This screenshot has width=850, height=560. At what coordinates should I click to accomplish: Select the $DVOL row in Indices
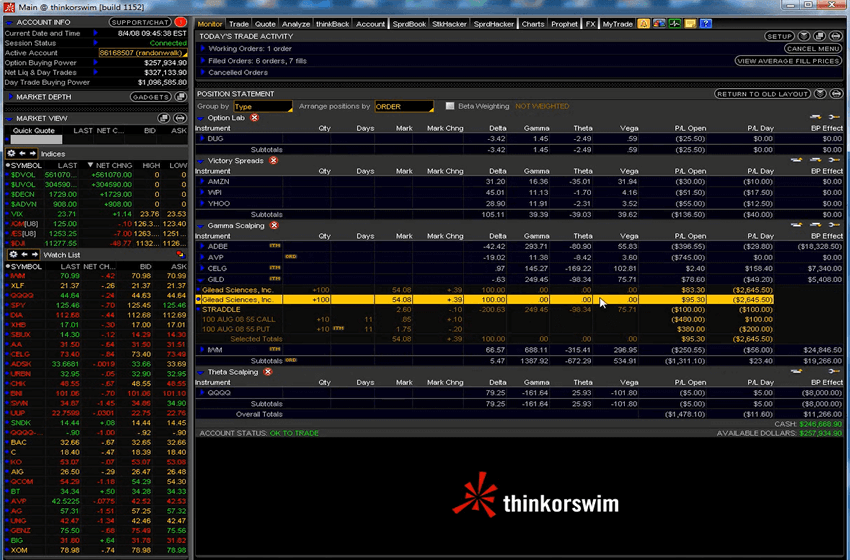click(96, 175)
